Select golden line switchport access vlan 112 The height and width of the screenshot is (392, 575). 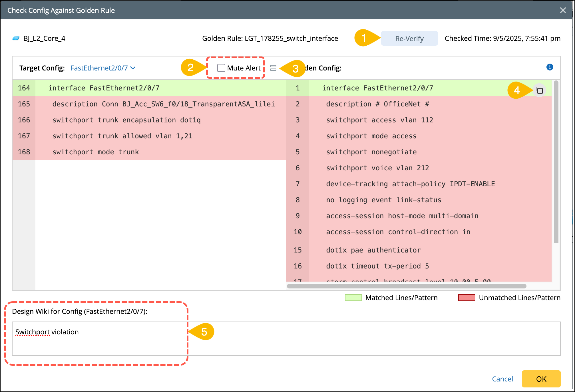tap(379, 120)
